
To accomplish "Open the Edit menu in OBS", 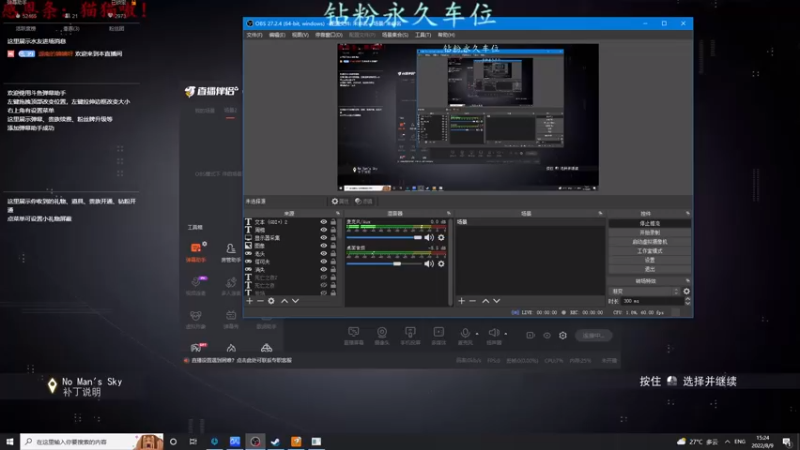I will (x=277, y=35).
